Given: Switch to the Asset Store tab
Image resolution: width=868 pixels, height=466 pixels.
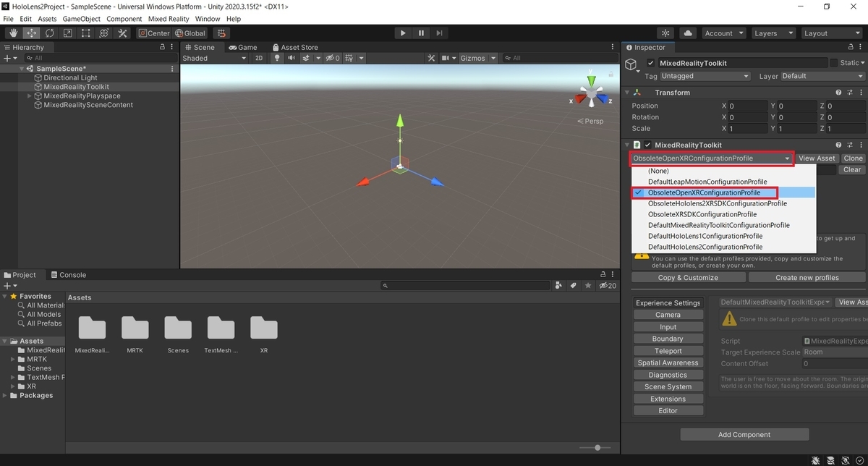Looking at the screenshot, I should [295, 47].
